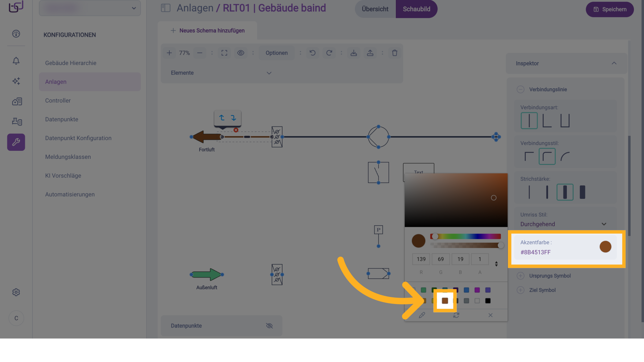Select the black color swatch
Image resolution: width=644 pixels, height=362 pixels.
click(x=488, y=301)
